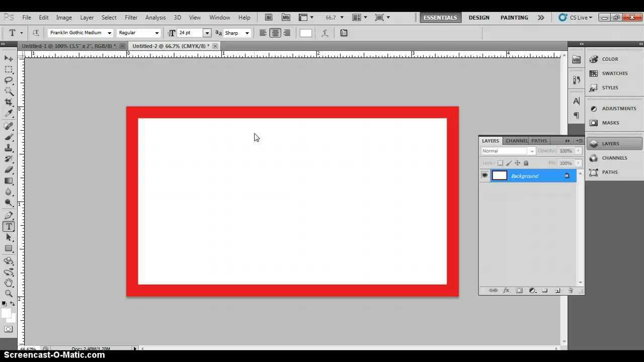Open the SWATCHES panel
This screenshot has width=644, height=362.
614,73
